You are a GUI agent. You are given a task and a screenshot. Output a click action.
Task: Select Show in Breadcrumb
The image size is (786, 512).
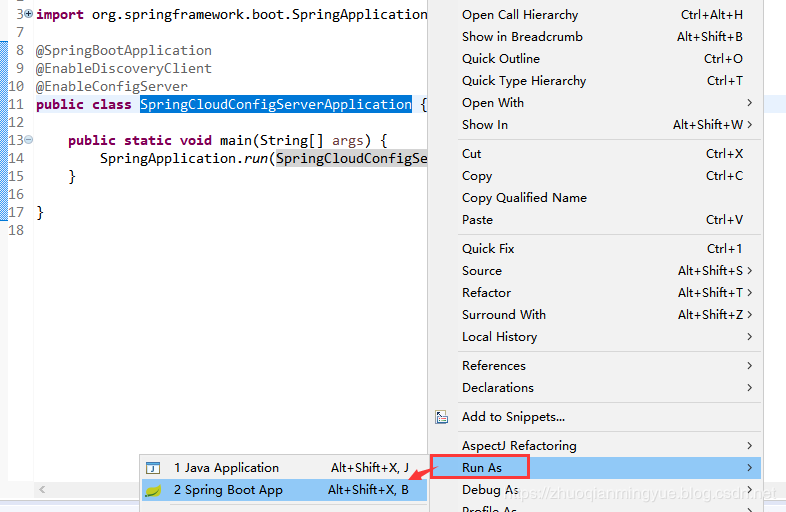click(x=596, y=37)
